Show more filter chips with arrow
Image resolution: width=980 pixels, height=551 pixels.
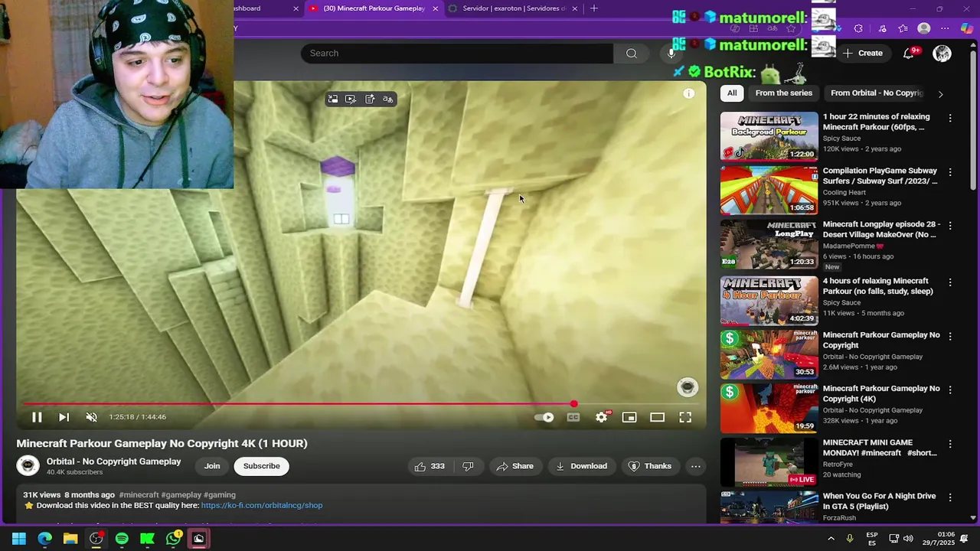tap(941, 94)
